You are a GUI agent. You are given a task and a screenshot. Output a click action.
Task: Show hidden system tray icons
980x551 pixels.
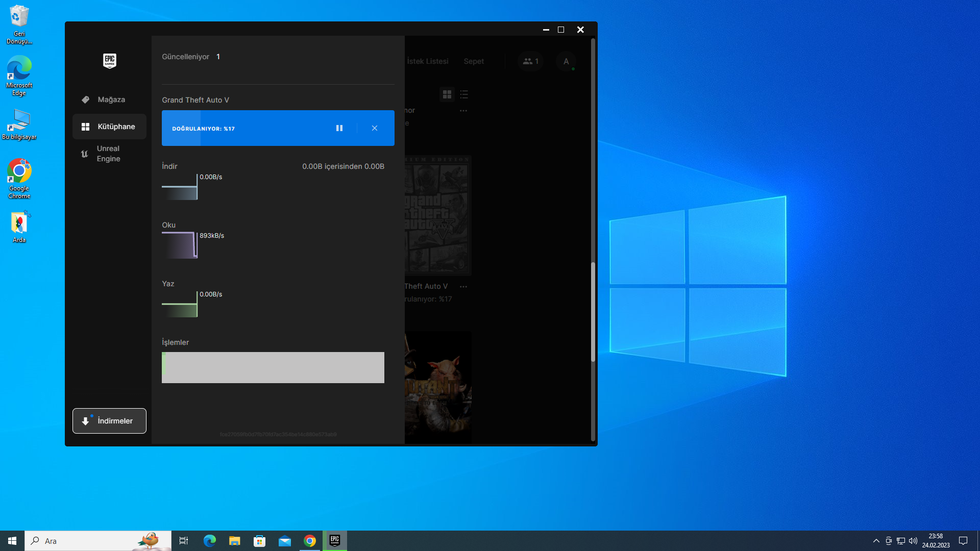(x=876, y=541)
